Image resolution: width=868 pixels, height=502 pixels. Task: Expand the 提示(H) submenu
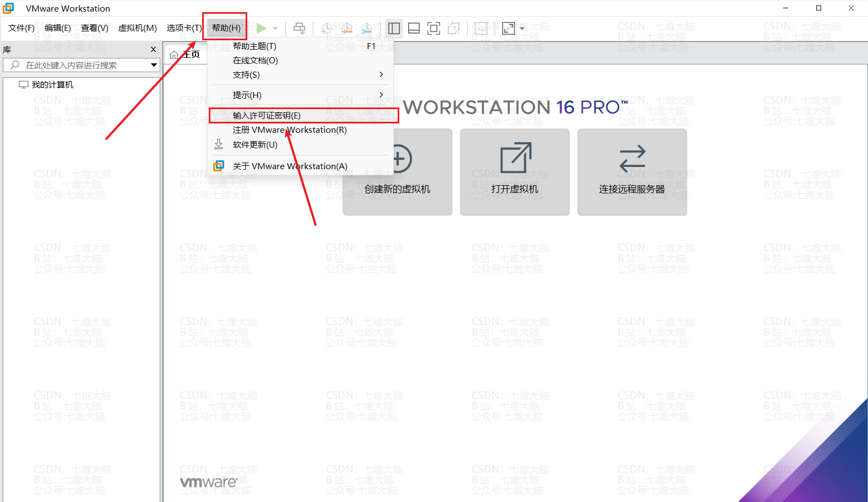point(300,95)
